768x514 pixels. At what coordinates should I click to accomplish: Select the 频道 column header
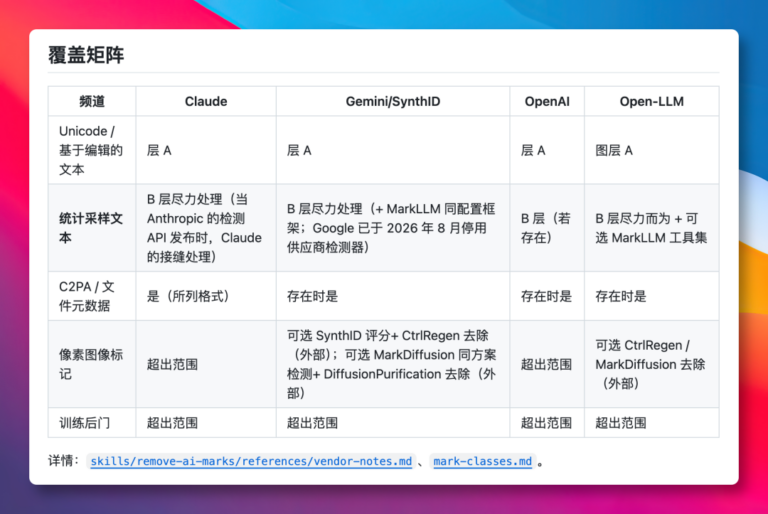click(92, 101)
